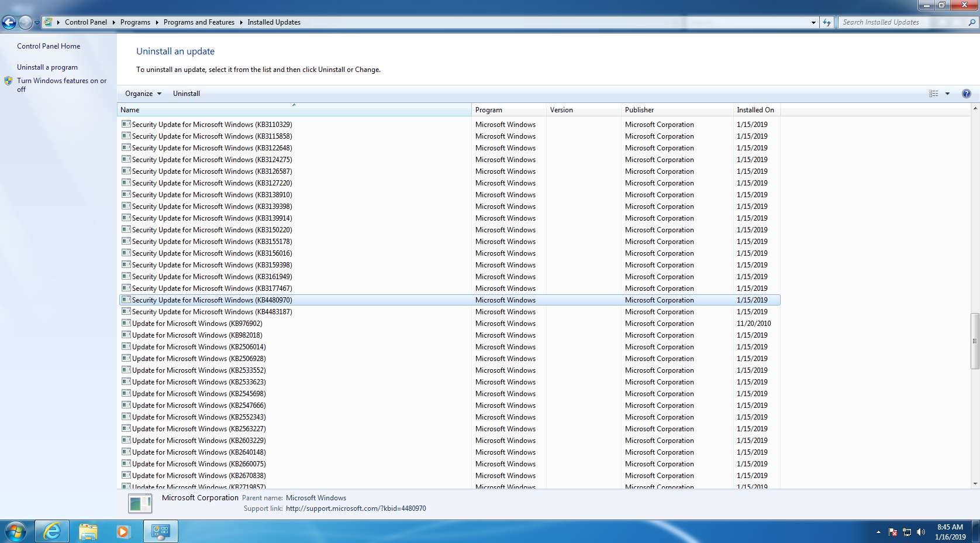This screenshot has width=980, height=543.
Task: Click the volume speaker tray icon
Action: [x=921, y=532]
